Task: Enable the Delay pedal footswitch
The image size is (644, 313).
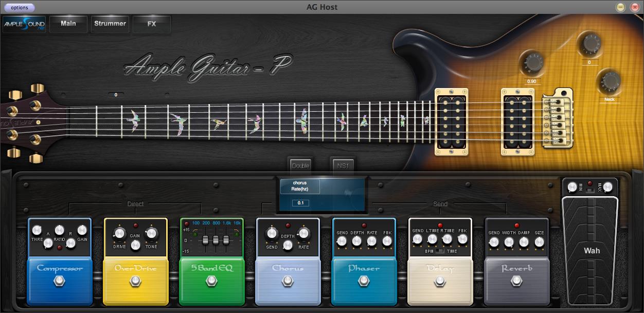Action: pos(440,281)
